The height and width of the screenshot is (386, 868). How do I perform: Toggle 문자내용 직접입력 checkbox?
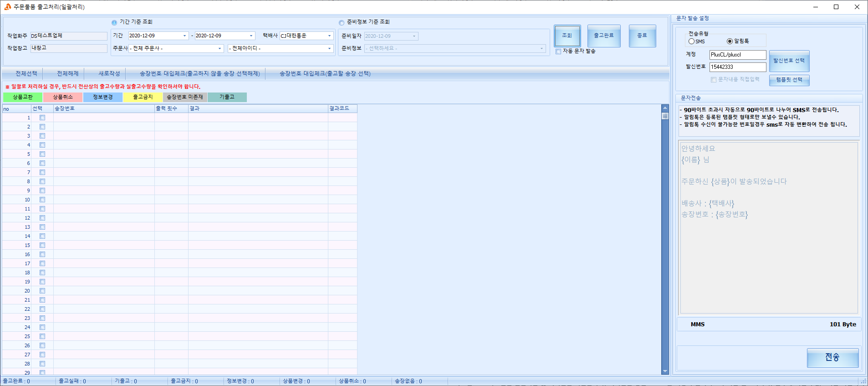(x=714, y=80)
